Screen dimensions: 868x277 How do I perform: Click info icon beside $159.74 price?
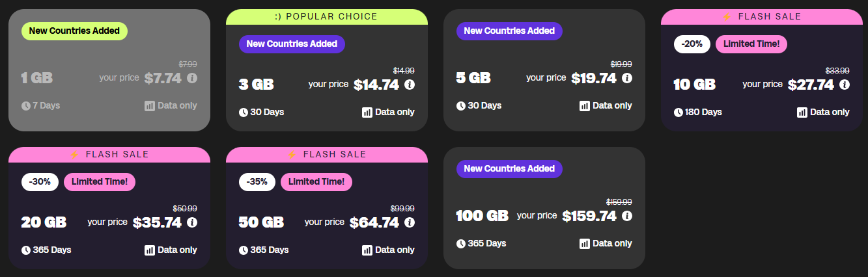point(627,216)
